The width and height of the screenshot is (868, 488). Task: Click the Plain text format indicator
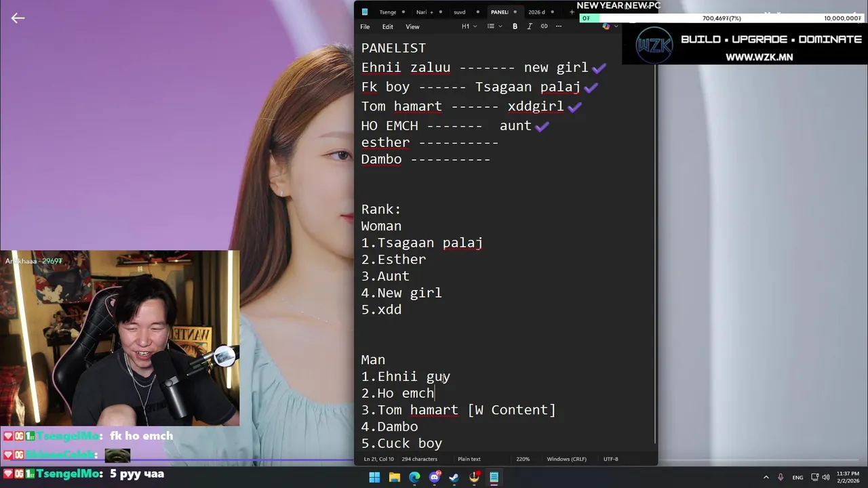point(469,459)
